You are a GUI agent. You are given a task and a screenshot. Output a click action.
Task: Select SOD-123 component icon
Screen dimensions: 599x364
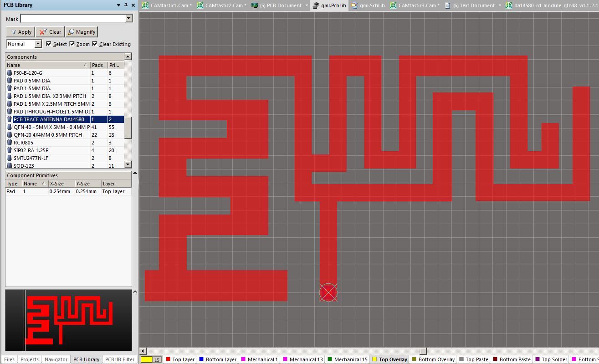9,165
